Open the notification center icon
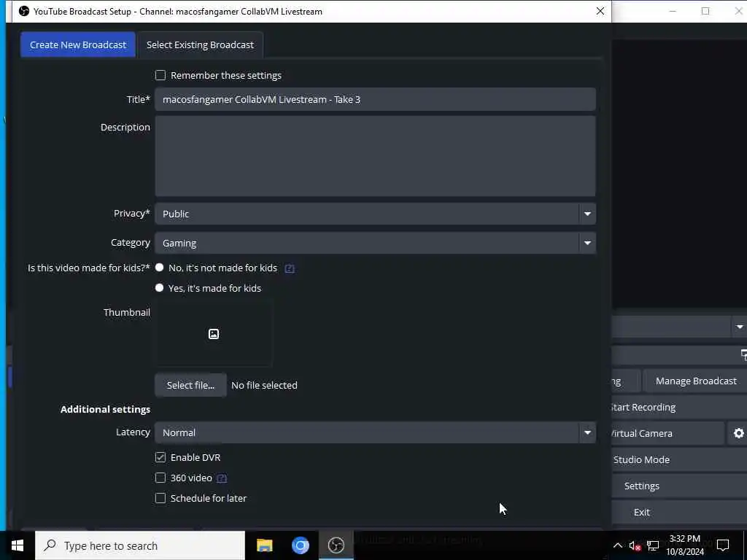 click(723, 545)
